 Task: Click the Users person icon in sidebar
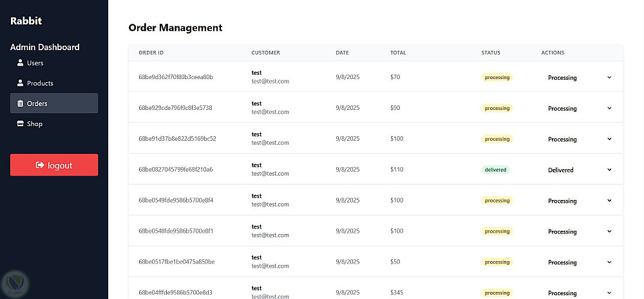(20, 63)
